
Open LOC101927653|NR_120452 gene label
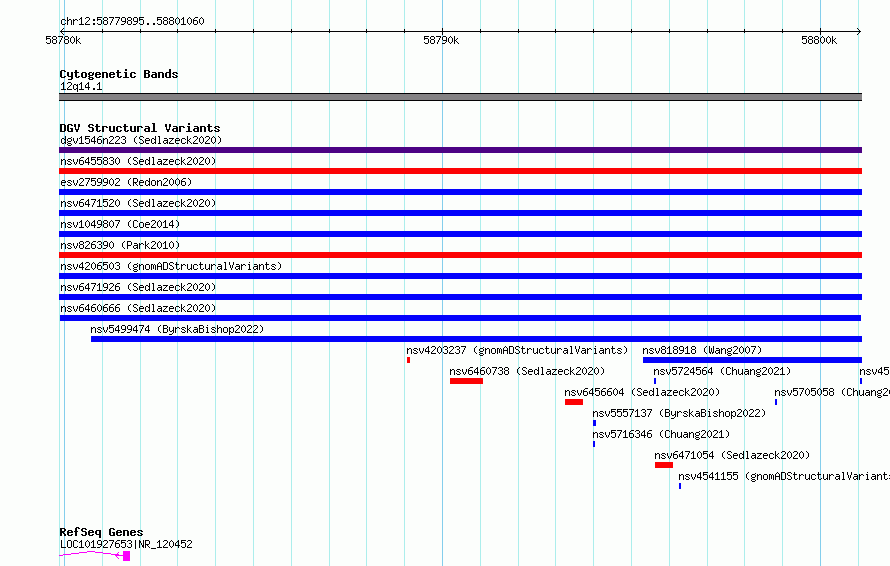[126, 544]
